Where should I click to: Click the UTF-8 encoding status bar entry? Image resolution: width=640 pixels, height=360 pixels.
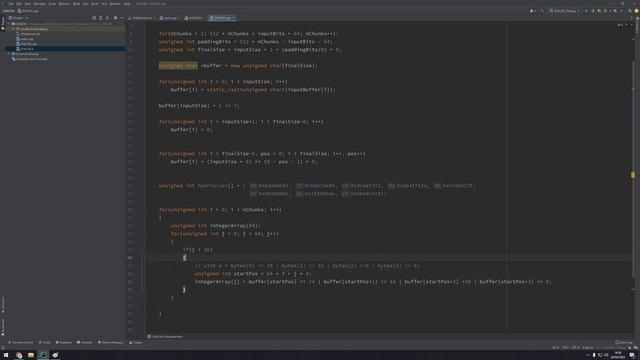[576, 348]
